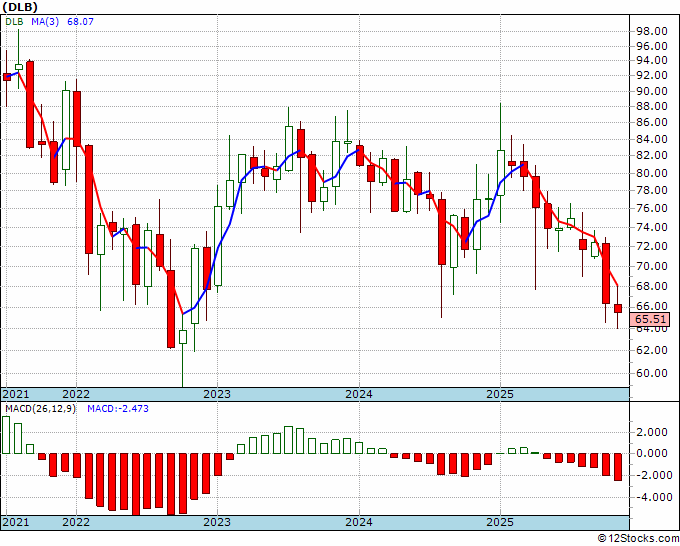Click 2023 on the price chart time axis

point(217,394)
